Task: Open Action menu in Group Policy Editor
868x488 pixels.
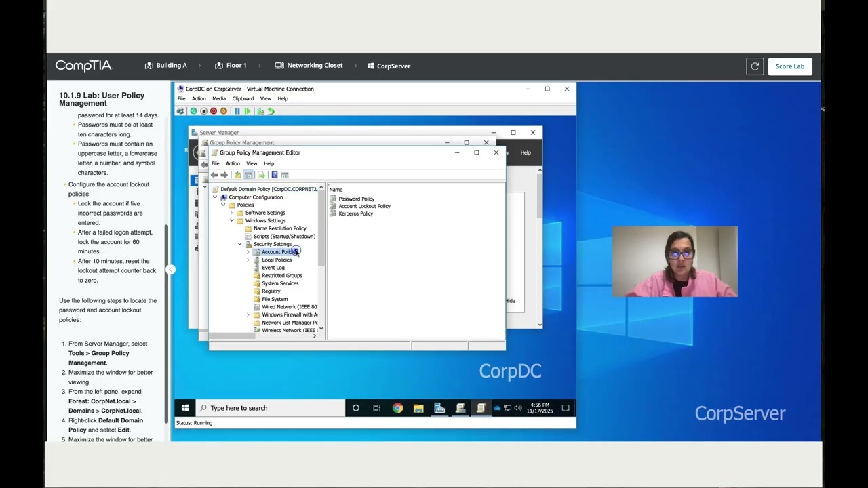Action: 233,163
